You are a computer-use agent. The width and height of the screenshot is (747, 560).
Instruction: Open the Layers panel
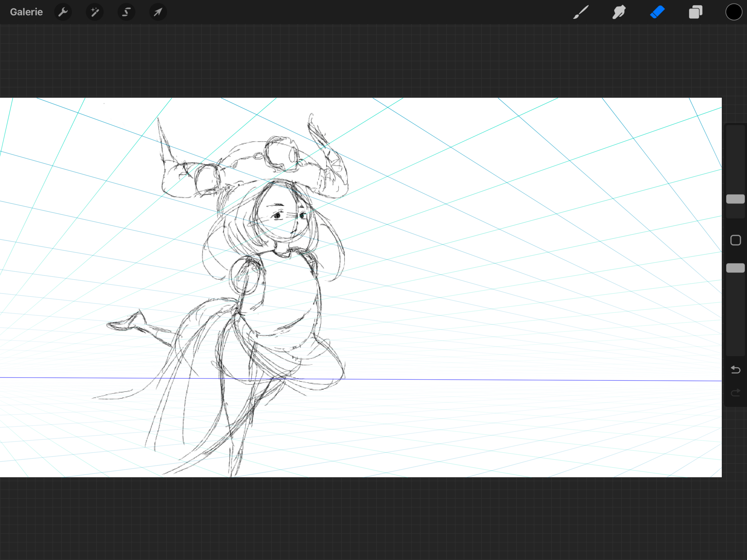pos(695,12)
